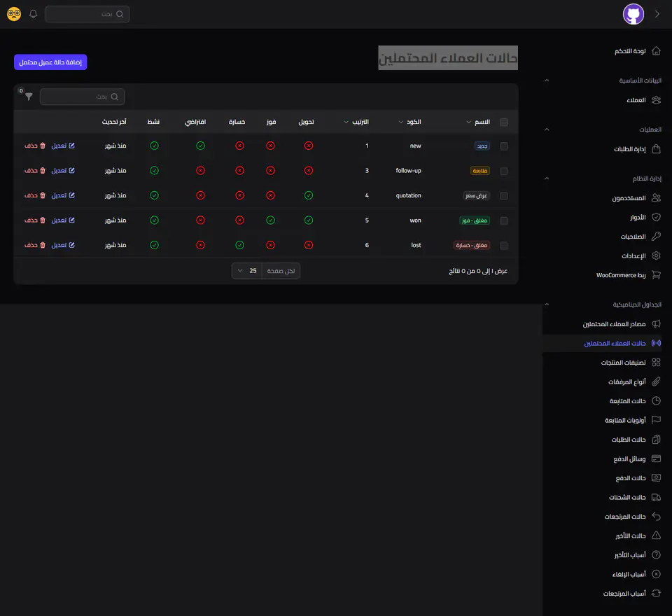This screenshot has width=672, height=616.
Task: Click تعديل link in the 'lost' row
Action: (63, 245)
